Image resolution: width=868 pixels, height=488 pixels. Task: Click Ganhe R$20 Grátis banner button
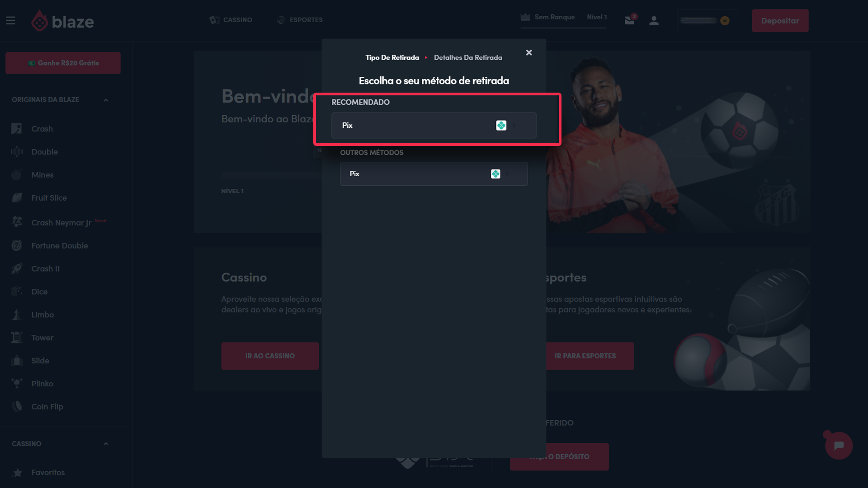click(x=63, y=62)
